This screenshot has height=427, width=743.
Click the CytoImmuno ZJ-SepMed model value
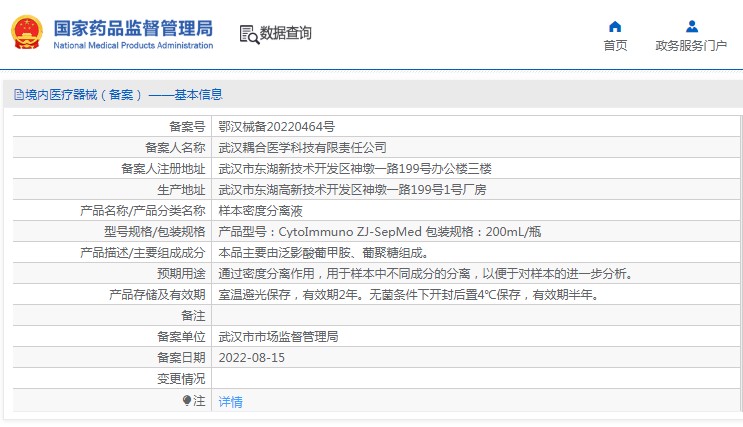(350, 232)
